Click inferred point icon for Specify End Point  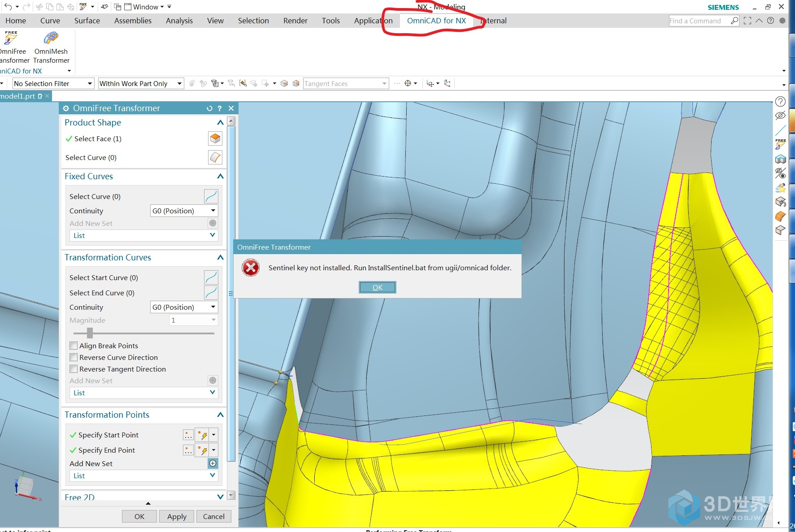point(203,450)
